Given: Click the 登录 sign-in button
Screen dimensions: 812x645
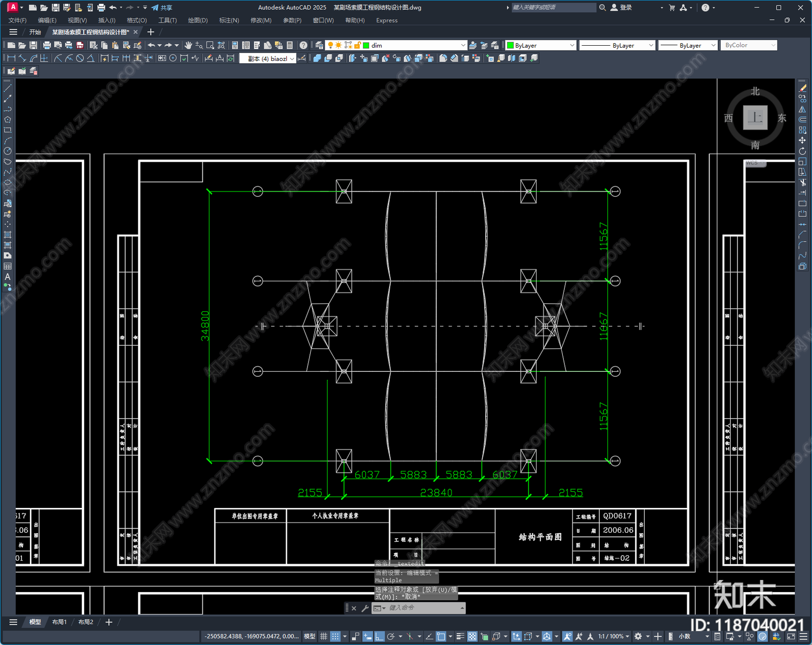Looking at the screenshot, I should click(621, 8).
